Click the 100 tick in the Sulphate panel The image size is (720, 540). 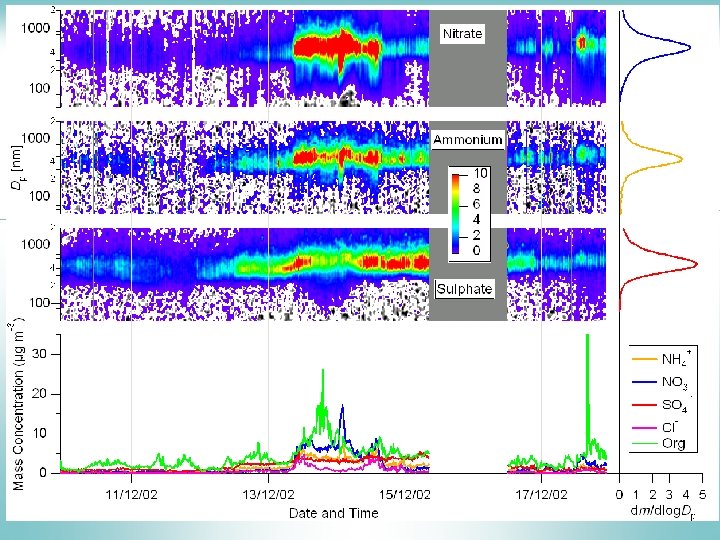[x=39, y=303]
